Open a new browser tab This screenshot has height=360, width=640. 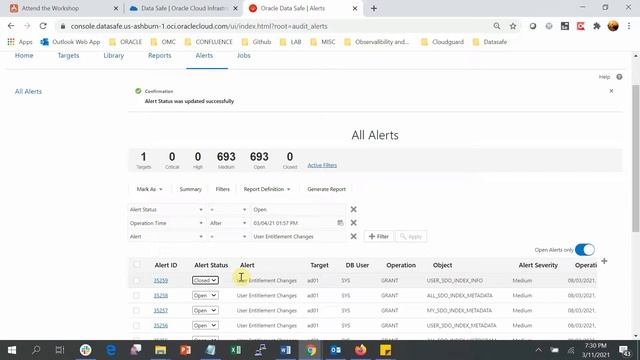coord(374,8)
